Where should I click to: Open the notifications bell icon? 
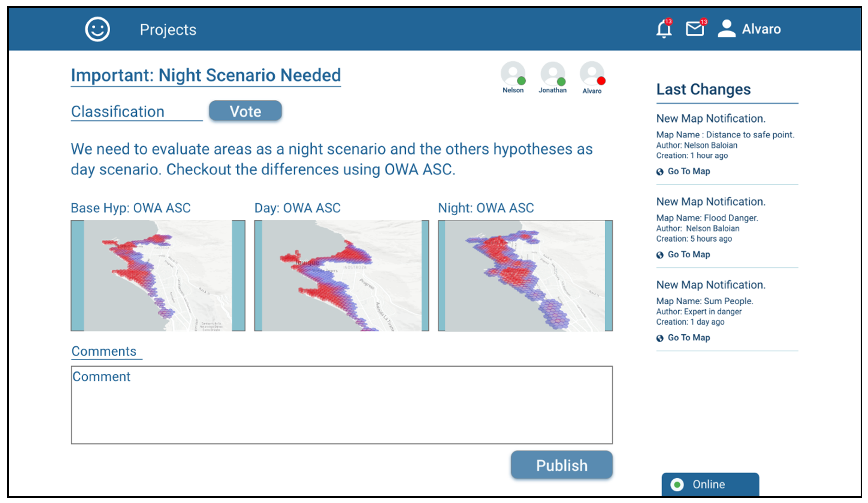click(663, 29)
